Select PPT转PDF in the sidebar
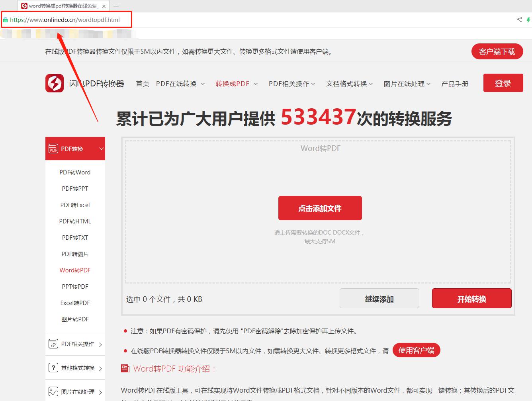532x401 pixels. coord(75,286)
